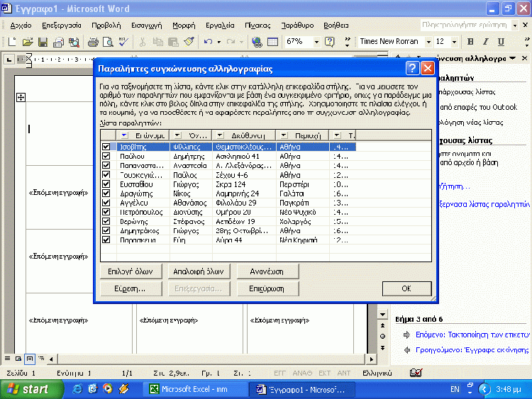Insert a table from the toolbar
The width and height of the screenshot is (532, 399).
[272, 42]
